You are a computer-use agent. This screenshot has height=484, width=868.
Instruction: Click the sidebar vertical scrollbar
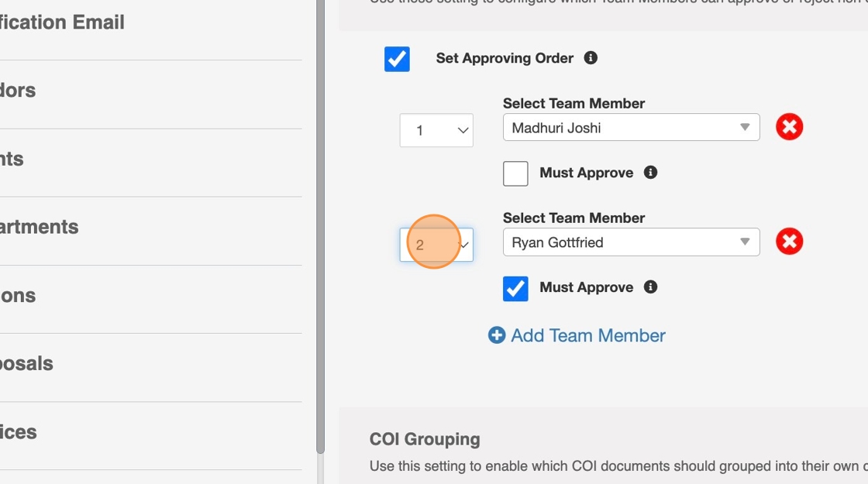320,232
